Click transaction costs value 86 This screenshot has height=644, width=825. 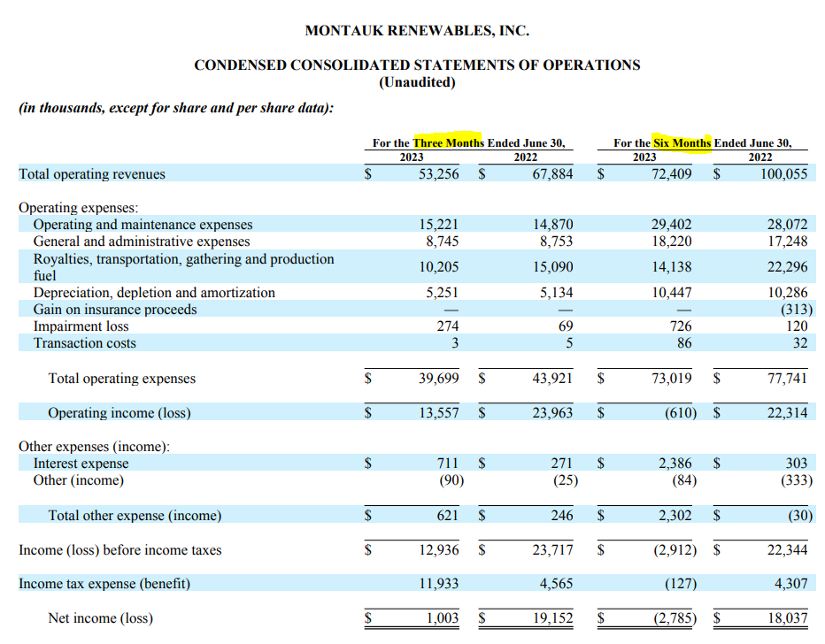[x=684, y=343]
